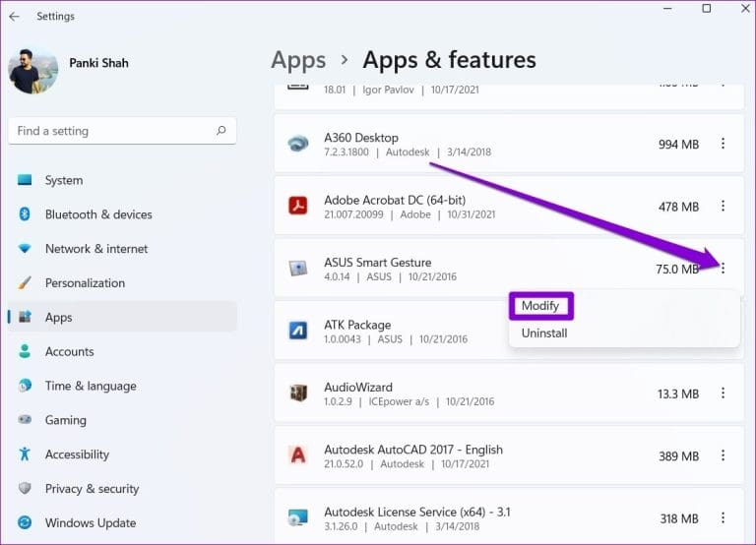Click the System monitor icon
Screen dimensions: 756x545
pyautogui.click(x=25, y=180)
